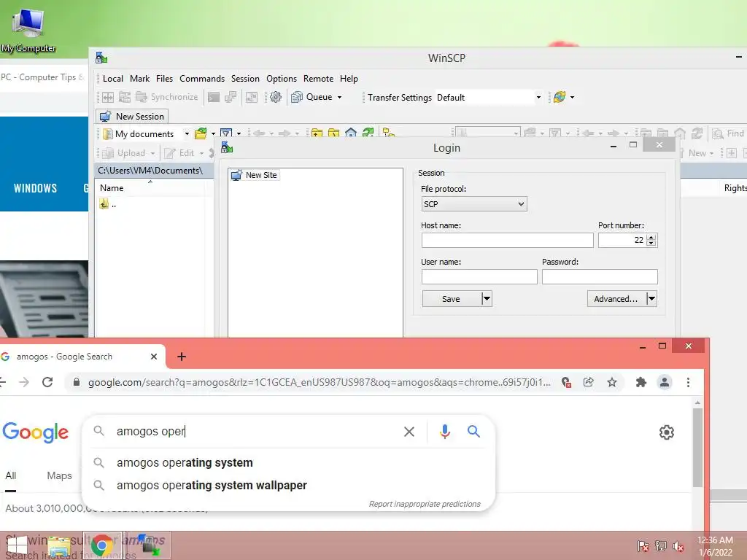Open the Options menu
Image resolution: width=747 pixels, height=560 pixels.
(x=282, y=79)
